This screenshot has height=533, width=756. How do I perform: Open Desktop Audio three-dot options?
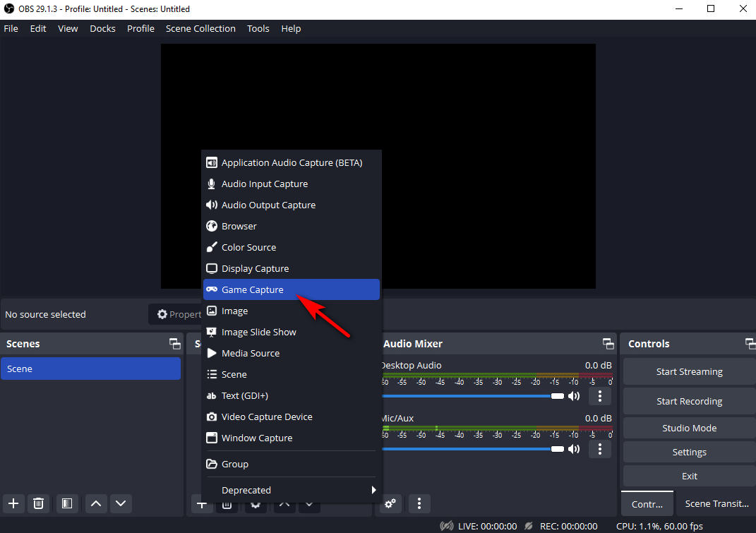pos(600,397)
